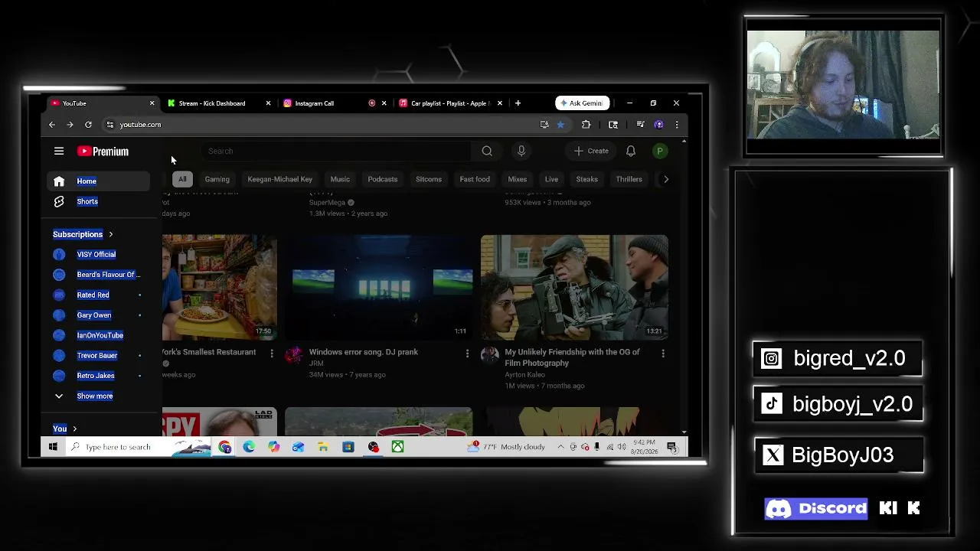Click the Discord badge in the overlay
The width and height of the screenshot is (980, 551).
click(x=816, y=508)
